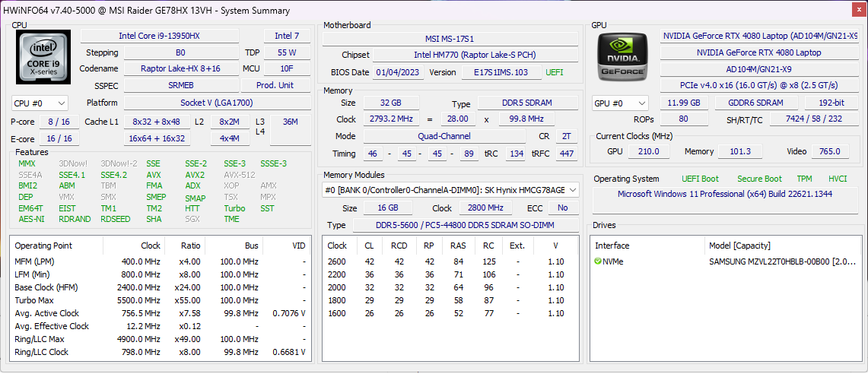Click the DDR5-5600 module type field

466,226
